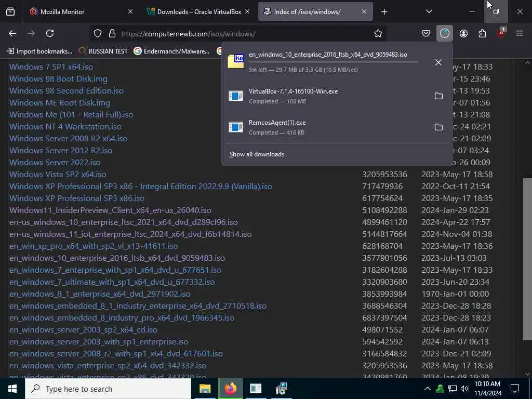
Task: Open the RUSSIAN TEST bookmark
Action: [x=103, y=51]
